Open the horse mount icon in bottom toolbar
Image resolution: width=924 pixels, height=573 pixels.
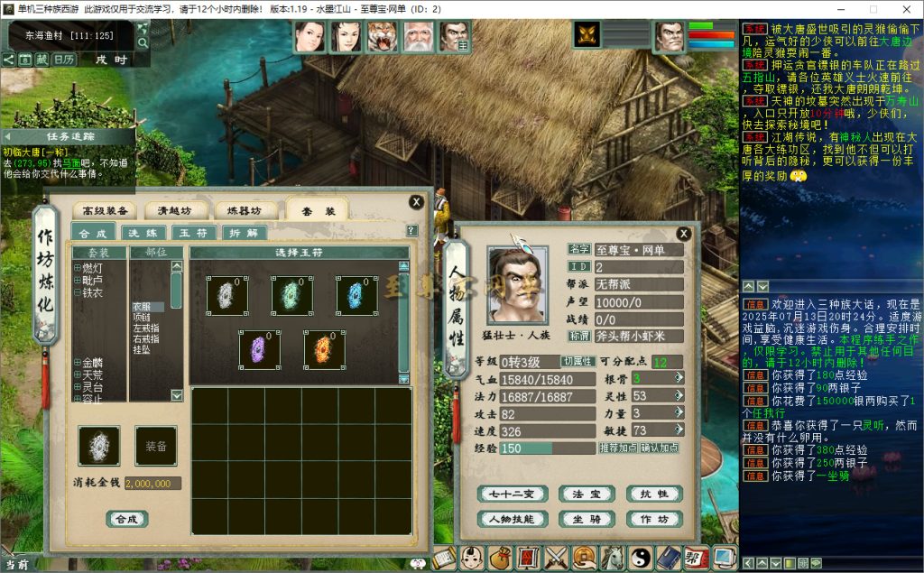coord(614,558)
